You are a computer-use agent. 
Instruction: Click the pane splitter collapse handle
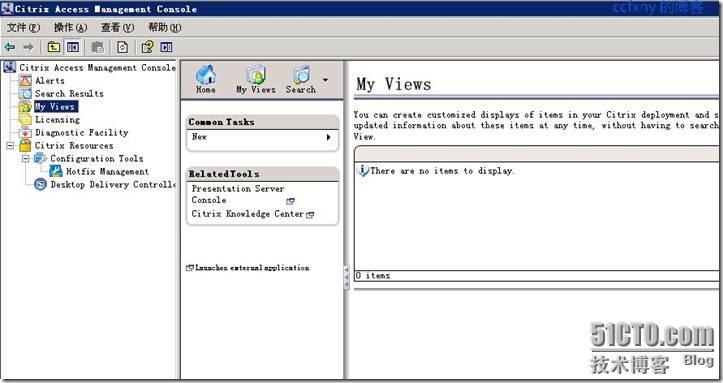coord(346,277)
